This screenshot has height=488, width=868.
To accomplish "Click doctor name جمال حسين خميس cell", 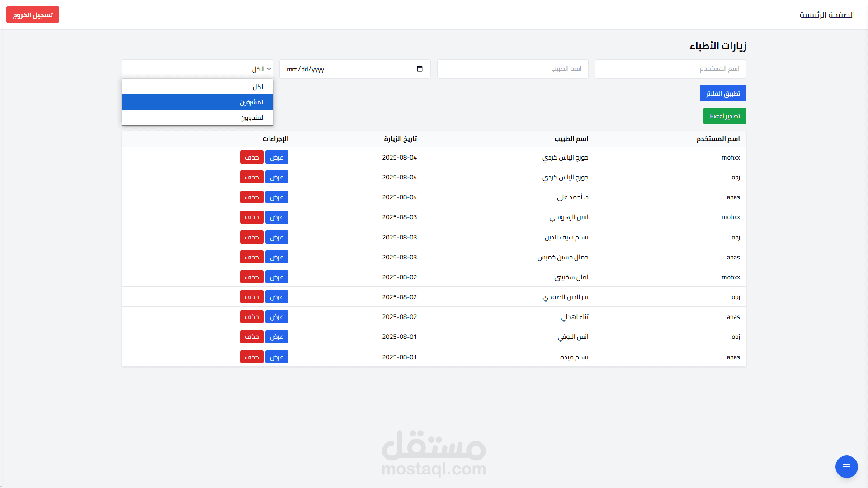I will [563, 257].
